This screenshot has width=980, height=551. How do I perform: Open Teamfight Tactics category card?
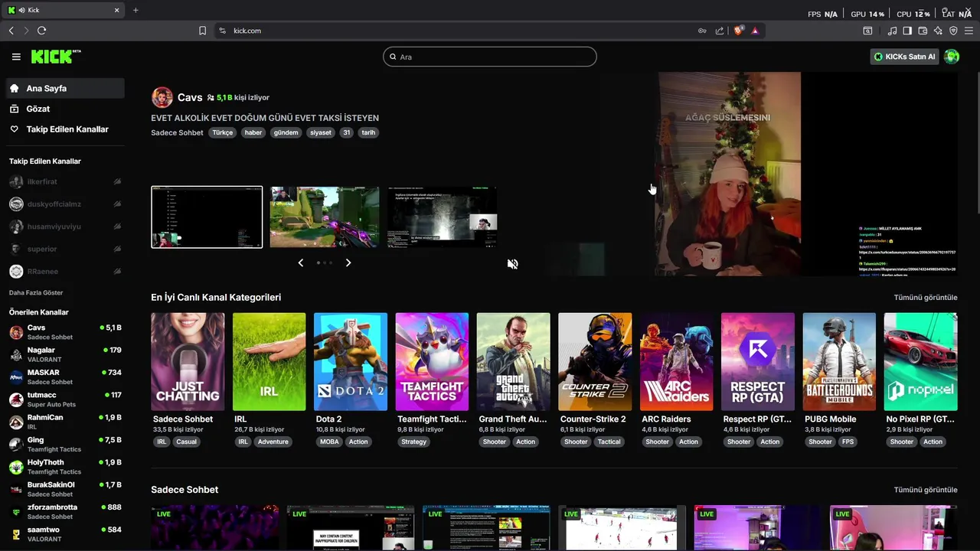pyautogui.click(x=432, y=362)
